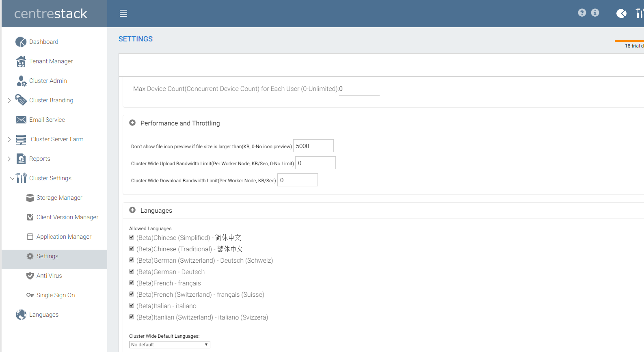Open Cluster Admin page
This screenshot has width=644, height=352.
click(x=48, y=81)
